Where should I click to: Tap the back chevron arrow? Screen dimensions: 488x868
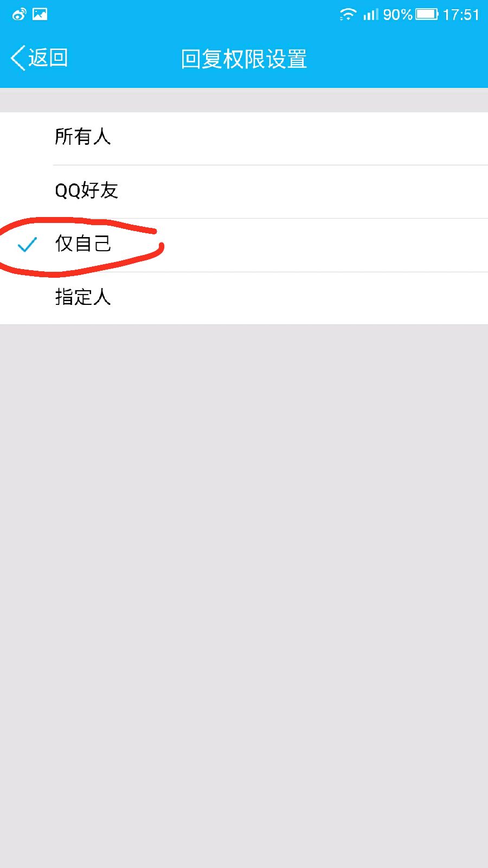pyautogui.click(x=18, y=58)
